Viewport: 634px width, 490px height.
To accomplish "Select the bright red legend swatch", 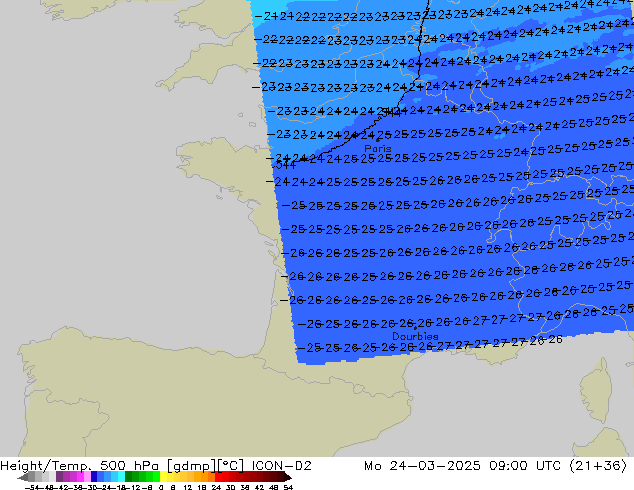I will pos(218,477).
